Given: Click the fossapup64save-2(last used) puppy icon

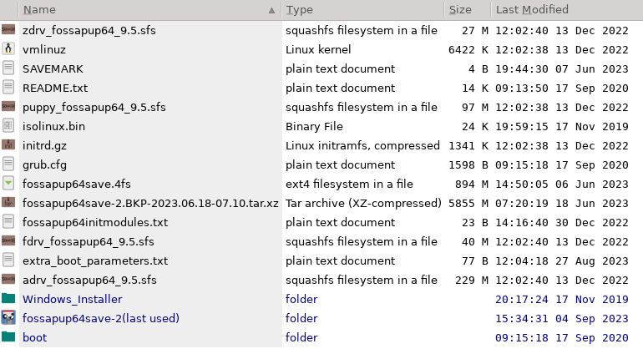Looking at the screenshot, I should tap(8, 318).
